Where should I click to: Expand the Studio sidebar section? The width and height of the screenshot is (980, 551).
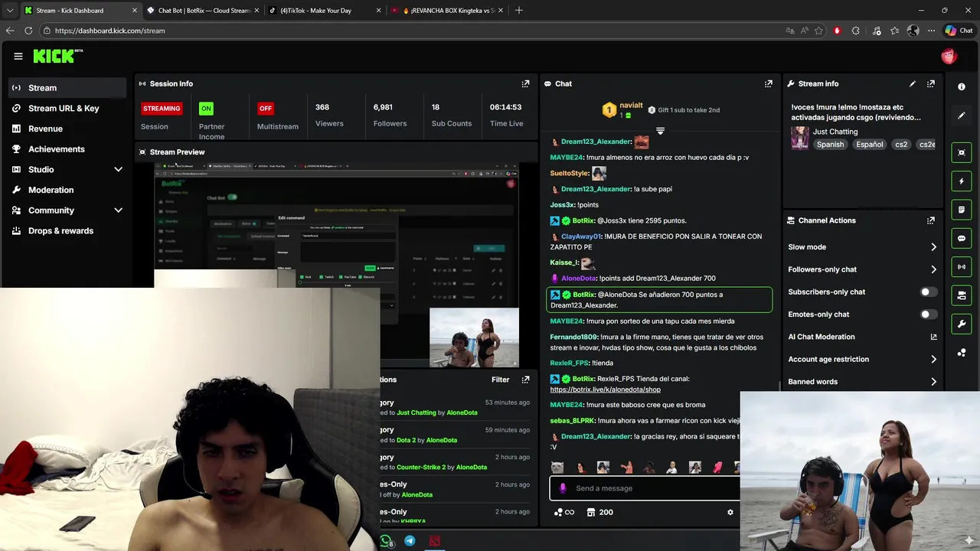[118, 169]
